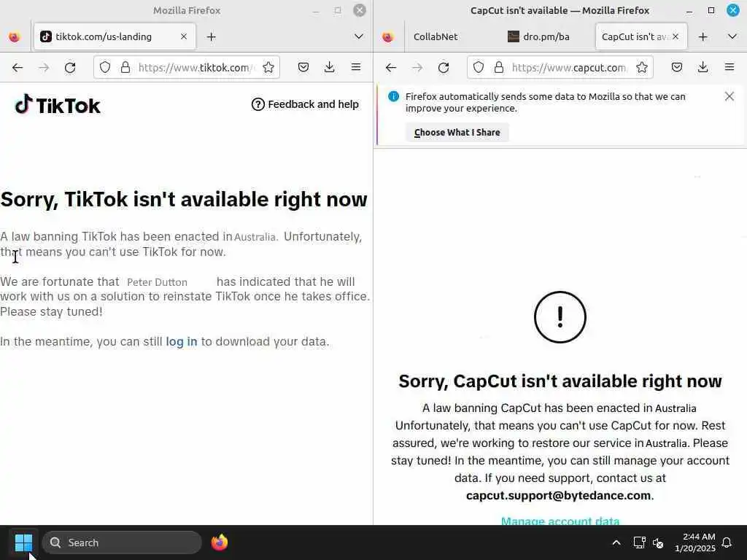The image size is (747, 560).
Task: Open the Windows Start menu
Action: 23,542
